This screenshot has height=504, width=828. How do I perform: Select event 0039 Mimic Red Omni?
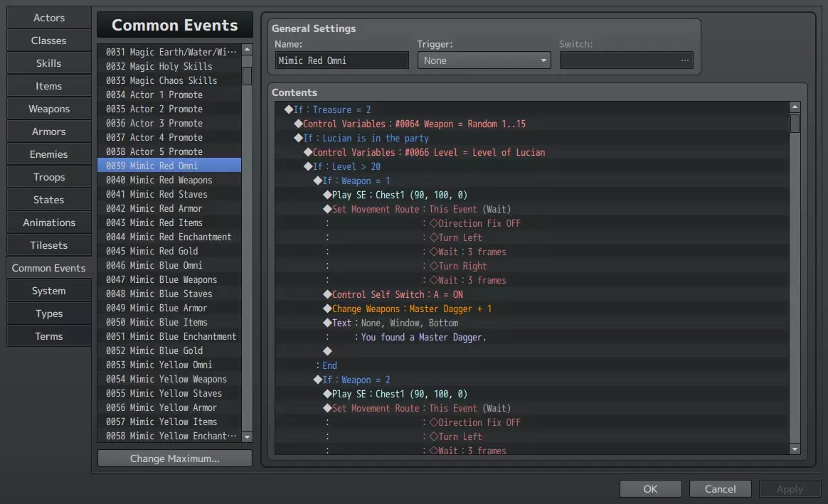tap(169, 166)
